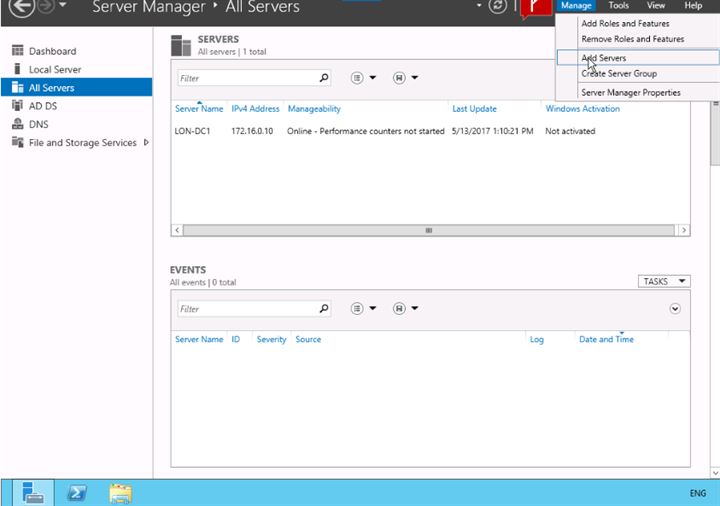Click the AD DS icon

pyautogui.click(x=17, y=105)
